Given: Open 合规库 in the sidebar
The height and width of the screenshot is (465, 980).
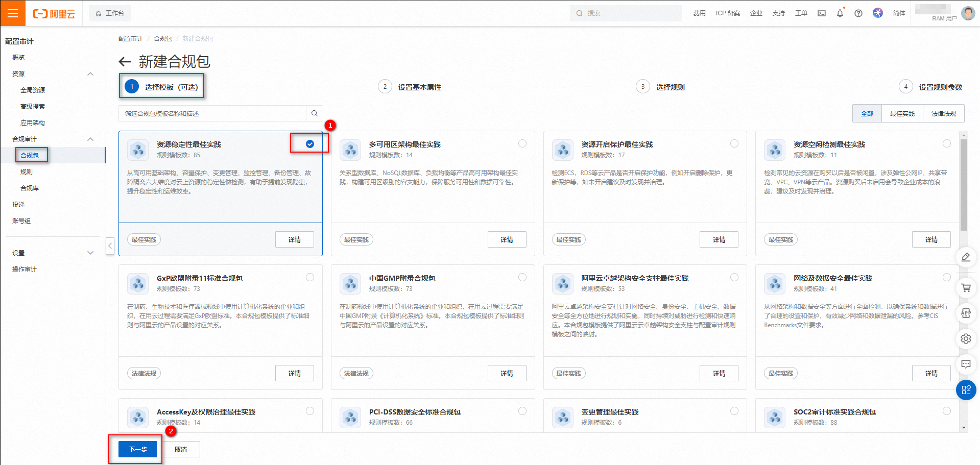Looking at the screenshot, I should click(x=30, y=188).
